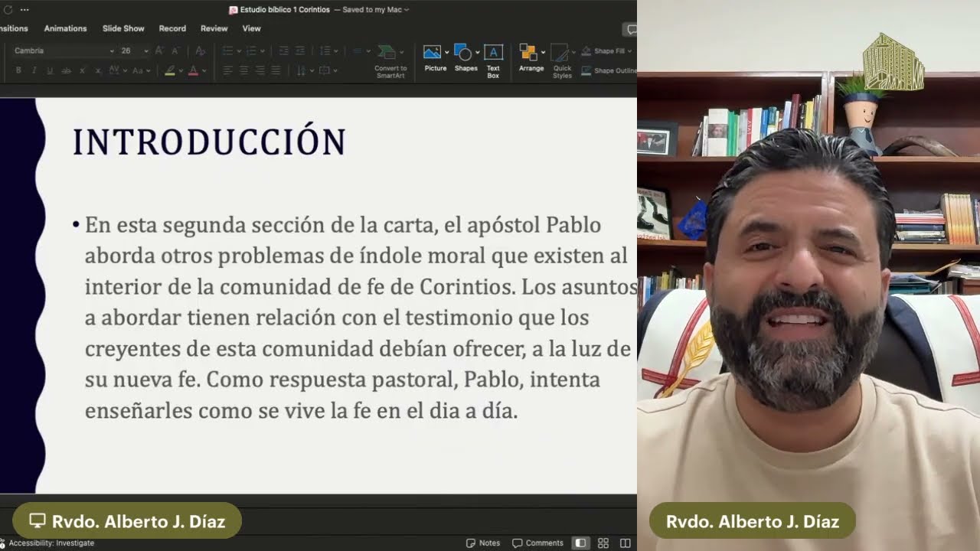
Task: Increase font size with the larger A icon
Action: pos(159,51)
